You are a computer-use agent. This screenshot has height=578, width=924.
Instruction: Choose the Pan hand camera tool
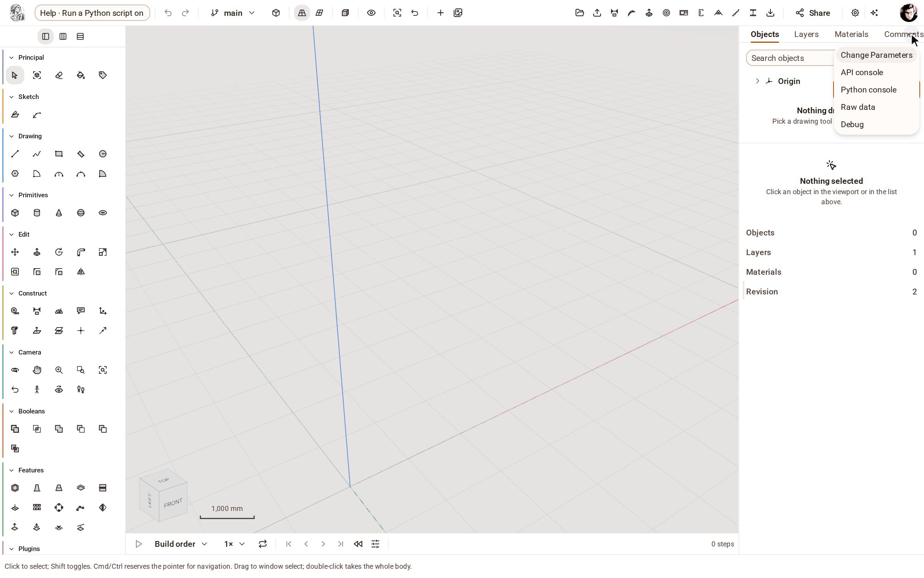(x=37, y=370)
